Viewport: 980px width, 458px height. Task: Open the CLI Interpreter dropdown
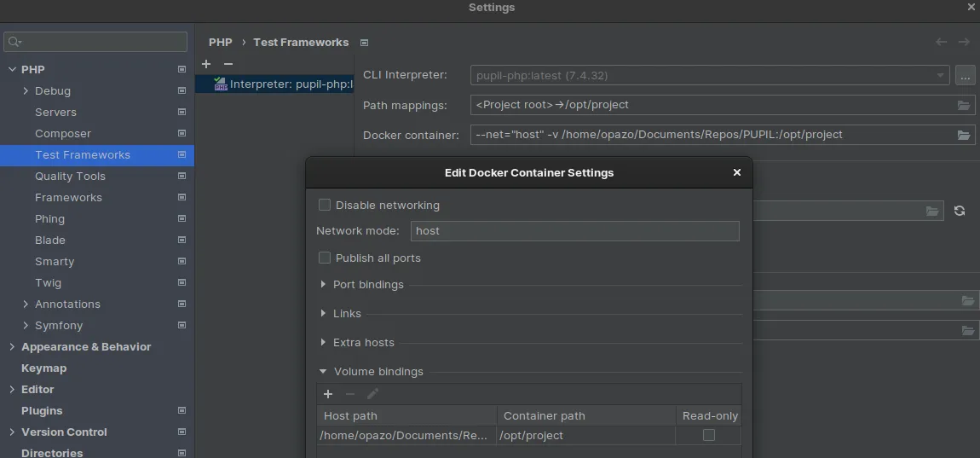(941, 76)
